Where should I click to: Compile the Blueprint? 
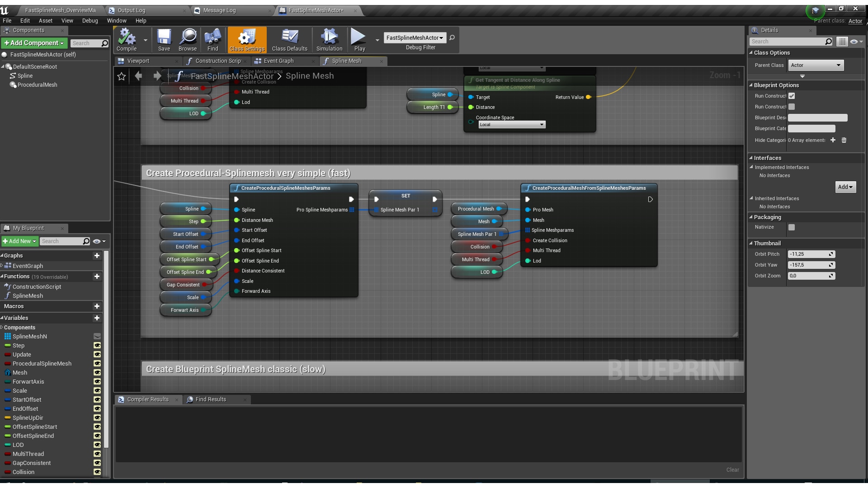pos(126,40)
